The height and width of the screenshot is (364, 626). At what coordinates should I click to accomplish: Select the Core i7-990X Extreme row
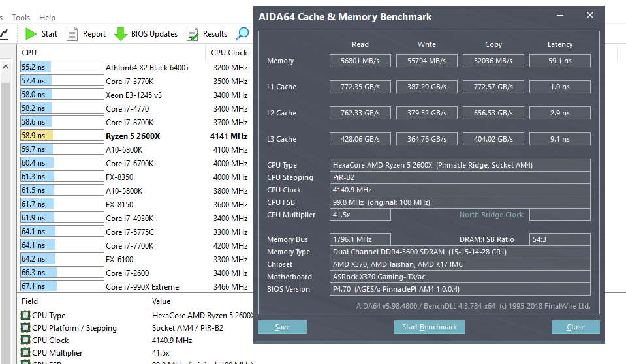[135, 286]
